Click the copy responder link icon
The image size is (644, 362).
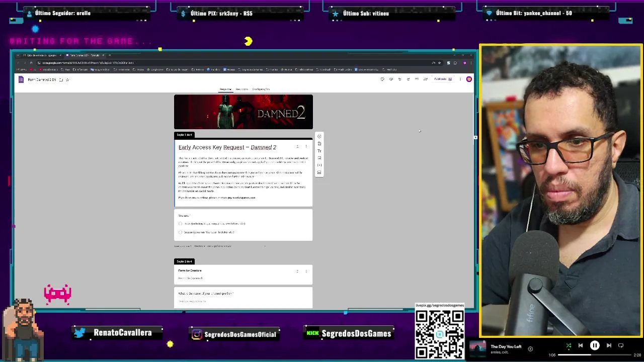pos(417,79)
